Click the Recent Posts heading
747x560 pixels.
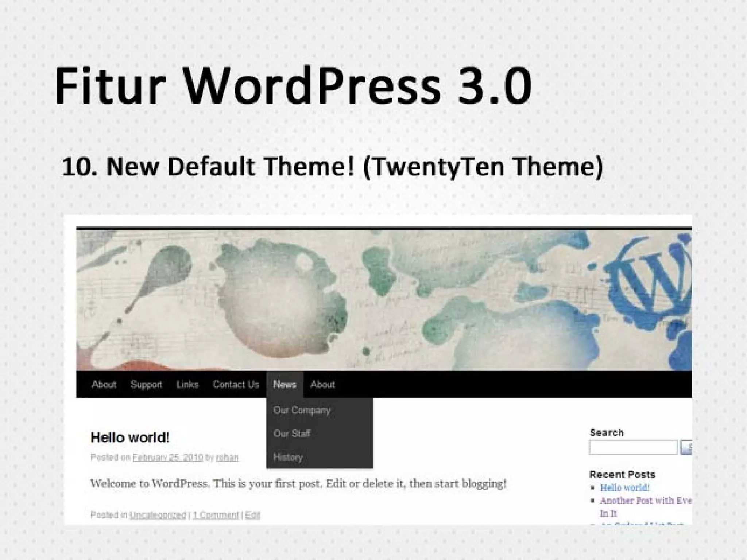pyautogui.click(x=622, y=474)
